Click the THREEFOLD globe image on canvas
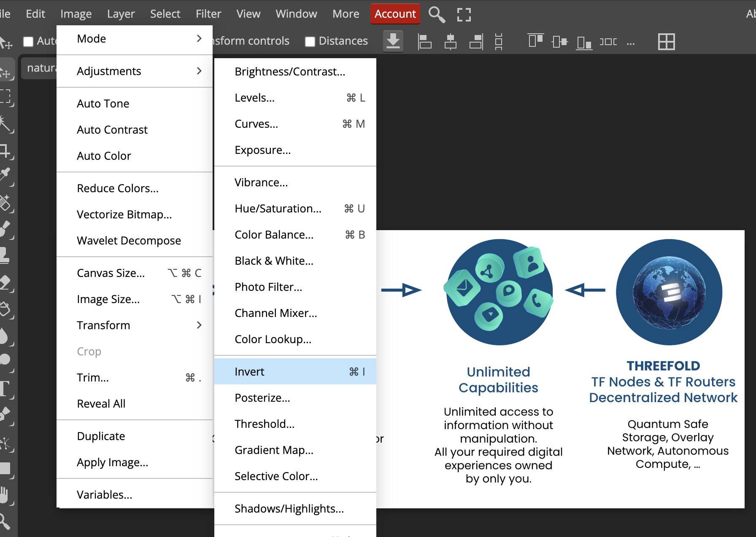 [669, 292]
